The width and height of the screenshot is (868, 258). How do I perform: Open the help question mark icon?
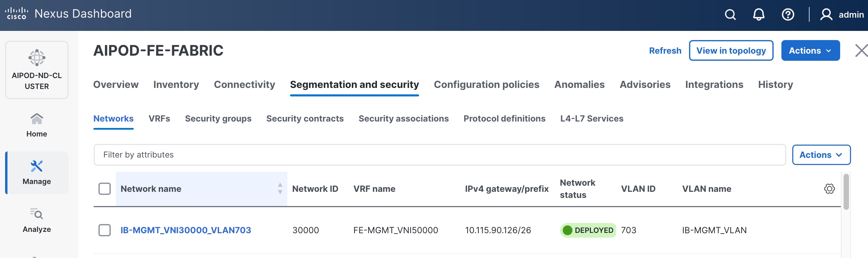[788, 15]
